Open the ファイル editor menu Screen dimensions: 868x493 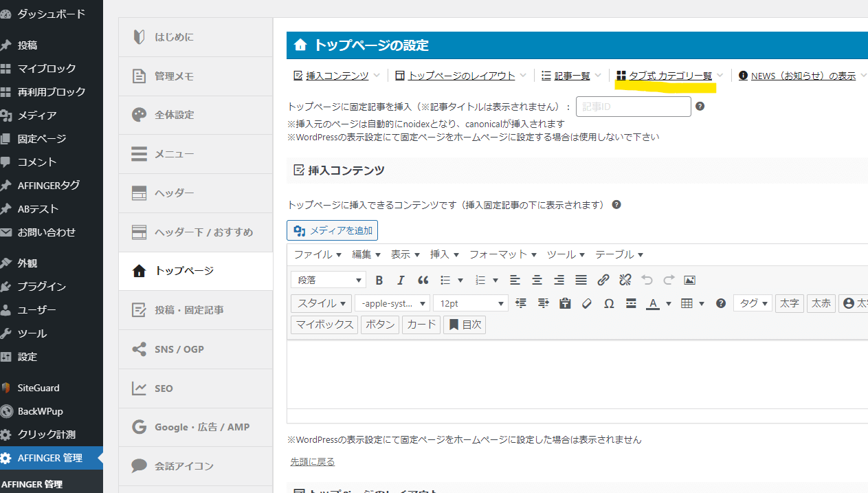[x=318, y=254]
